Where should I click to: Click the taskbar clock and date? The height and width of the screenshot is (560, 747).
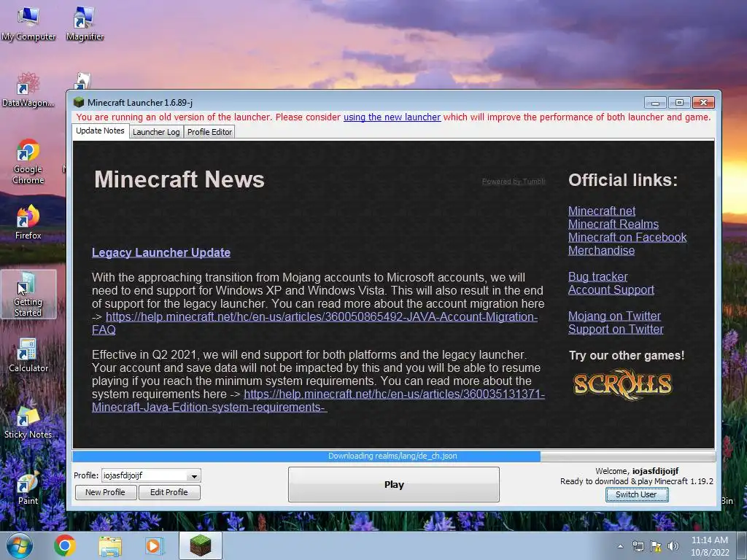[710, 546]
